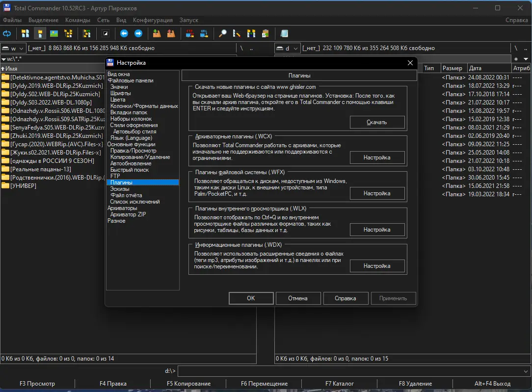This screenshot has height=392, width=532.
Task: Click the Скачать button for plugins
Action: coord(377,122)
